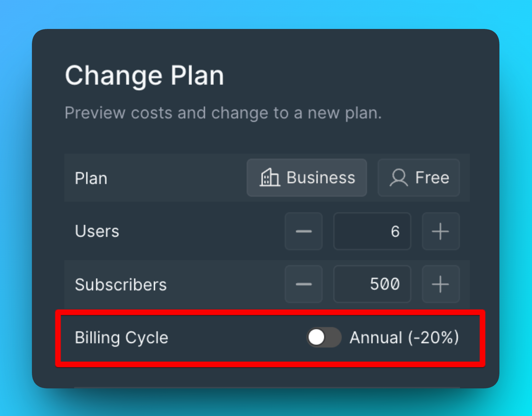Screen dimensions: 532x416
Task: Click the Business button text label
Action: tap(321, 178)
